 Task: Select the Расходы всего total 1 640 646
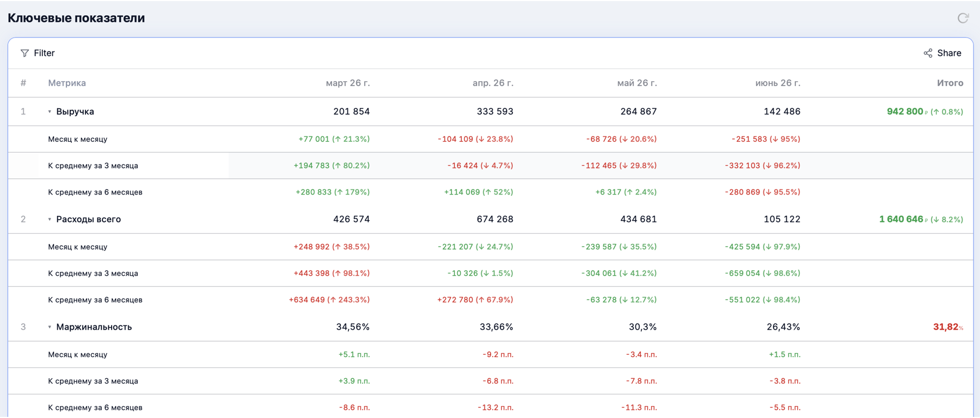coord(901,219)
